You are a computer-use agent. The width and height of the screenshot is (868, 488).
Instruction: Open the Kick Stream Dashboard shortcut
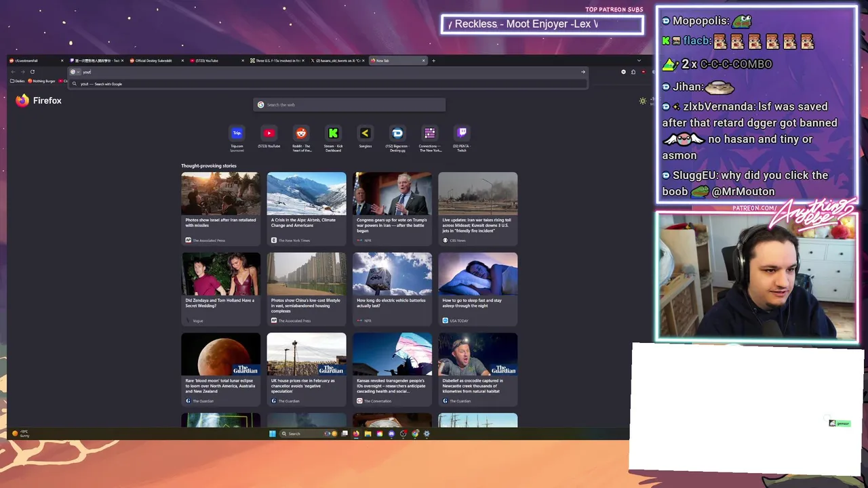click(333, 138)
